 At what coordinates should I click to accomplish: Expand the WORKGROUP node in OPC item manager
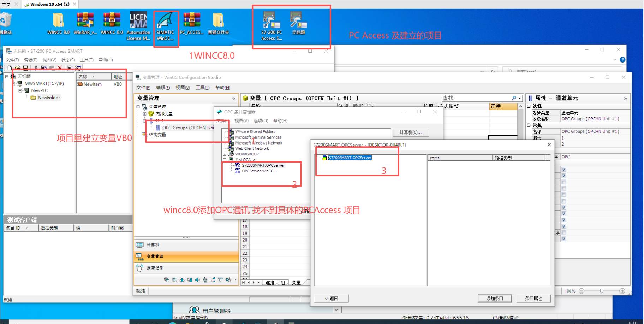pyautogui.click(x=225, y=154)
